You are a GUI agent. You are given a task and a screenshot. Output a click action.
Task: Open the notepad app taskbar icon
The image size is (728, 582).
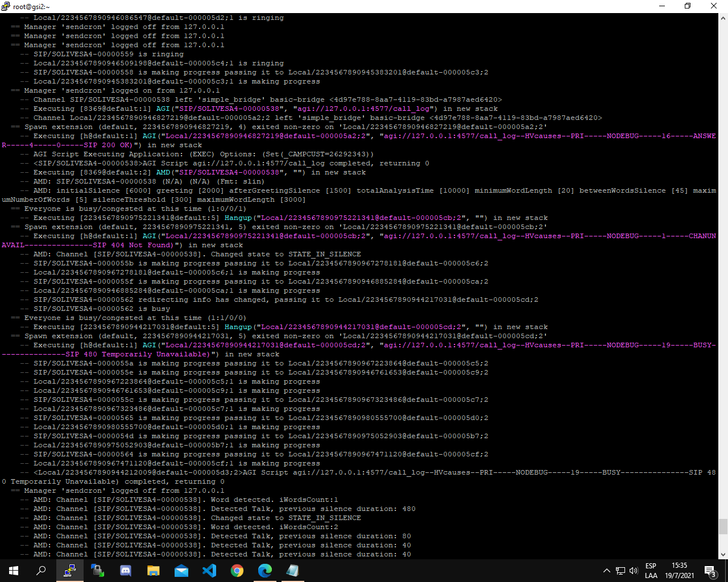(x=293, y=571)
